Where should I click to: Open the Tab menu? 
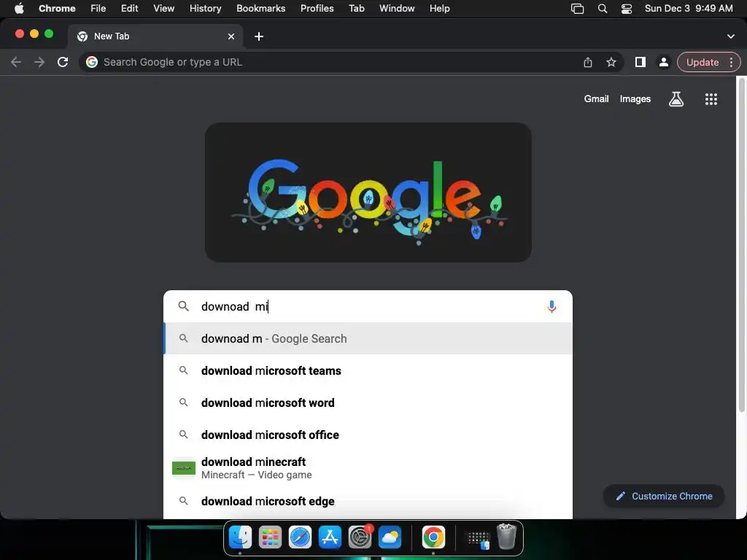(x=356, y=8)
